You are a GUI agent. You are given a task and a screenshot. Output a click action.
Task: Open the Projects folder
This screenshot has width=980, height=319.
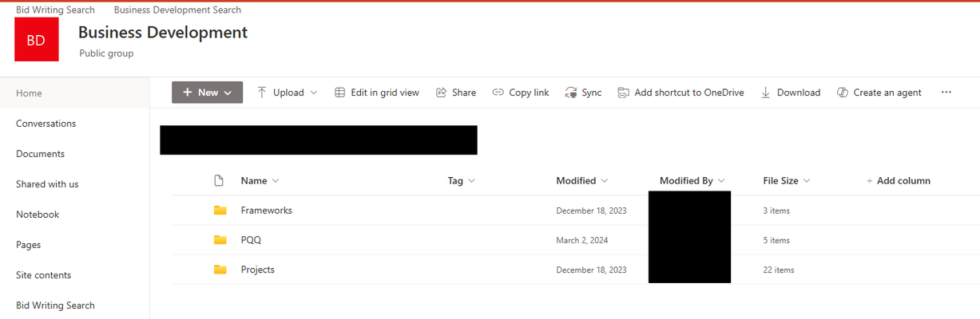(258, 270)
